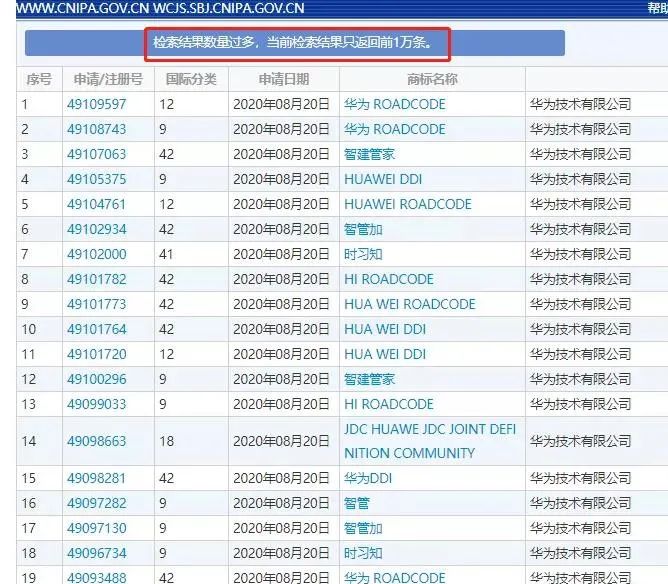Open application number 49101782
This screenshot has width=668, height=584.
97,279
